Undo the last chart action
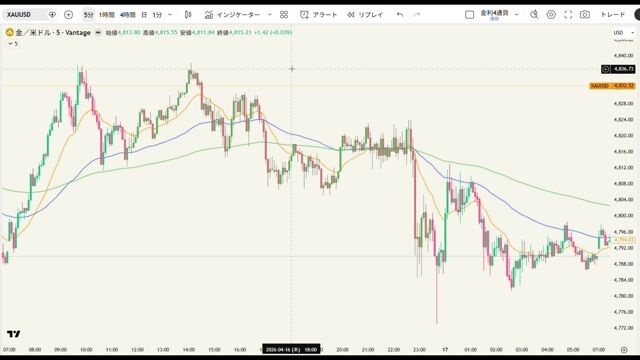640x360 pixels. click(400, 15)
